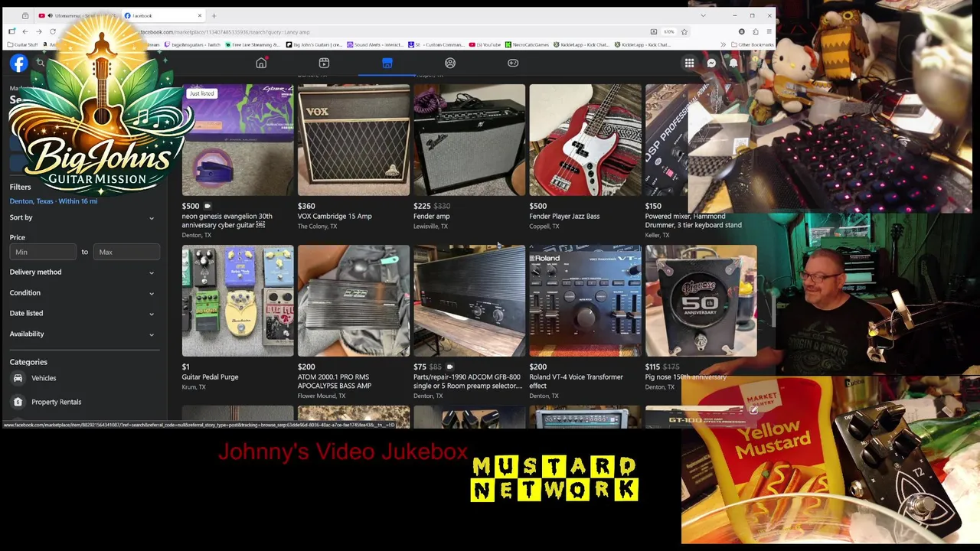
Task: Open the Groups people icon
Action: pos(450,63)
